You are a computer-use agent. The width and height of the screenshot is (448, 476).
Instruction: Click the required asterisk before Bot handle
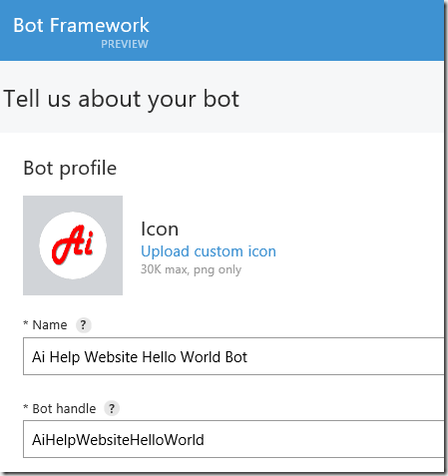26,406
